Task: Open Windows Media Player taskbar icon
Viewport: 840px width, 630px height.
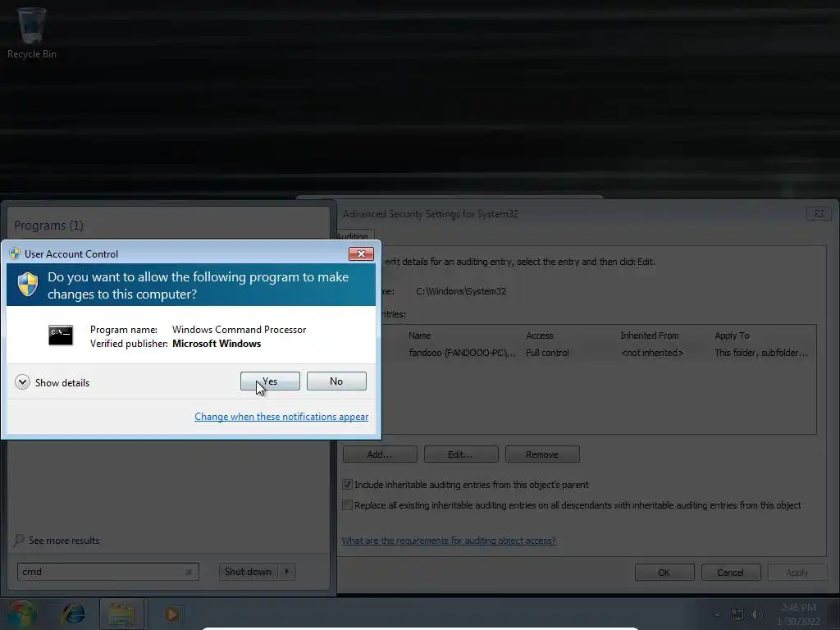Action: [171, 614]
